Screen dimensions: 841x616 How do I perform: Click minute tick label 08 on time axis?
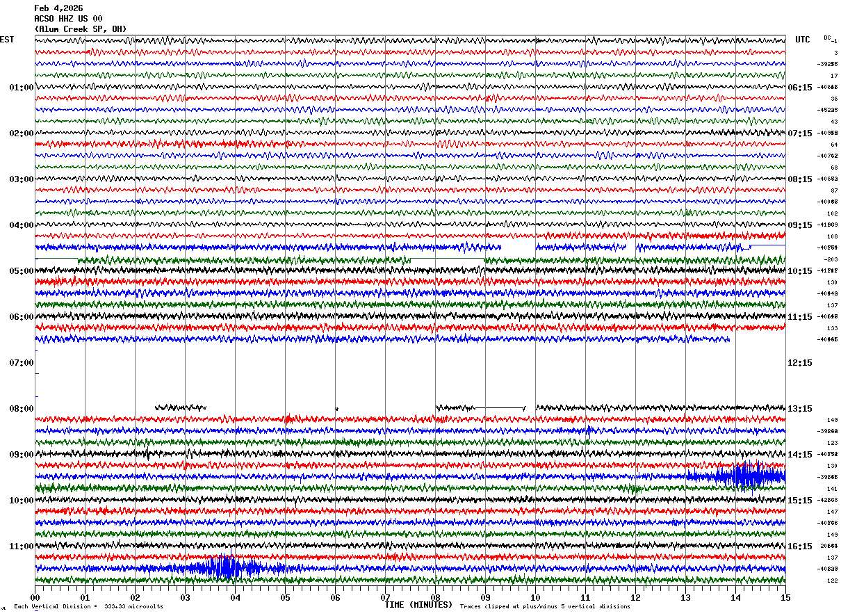point(435,597)
